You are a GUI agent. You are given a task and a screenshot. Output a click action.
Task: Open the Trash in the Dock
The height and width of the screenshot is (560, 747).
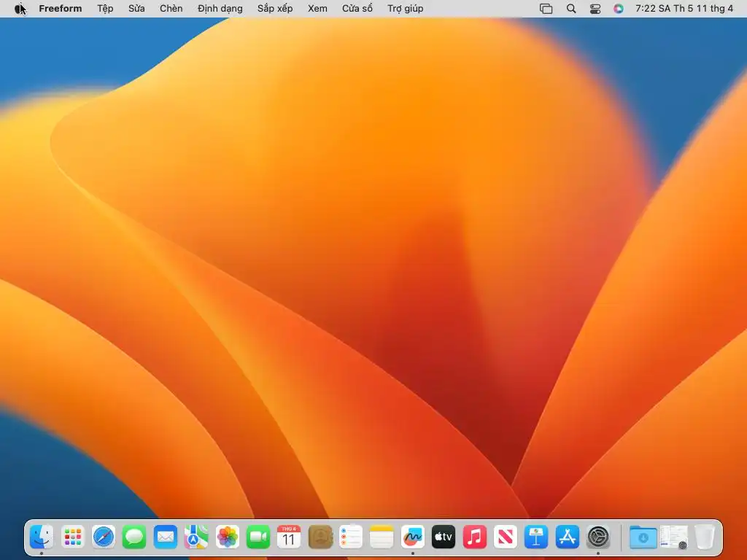pos(705,537)
